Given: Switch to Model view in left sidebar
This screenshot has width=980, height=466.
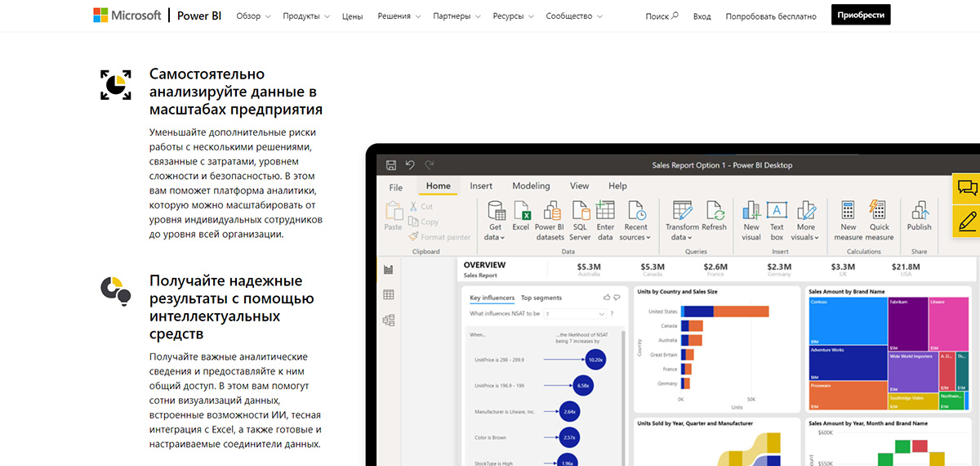Looking at the screenshot, I should (389, 320).
